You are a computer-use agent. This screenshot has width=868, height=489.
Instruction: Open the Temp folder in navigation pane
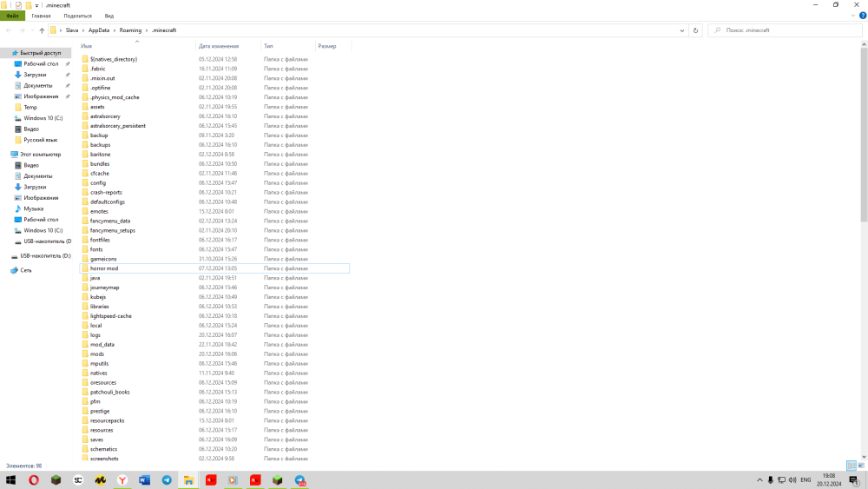pos(30,108)
